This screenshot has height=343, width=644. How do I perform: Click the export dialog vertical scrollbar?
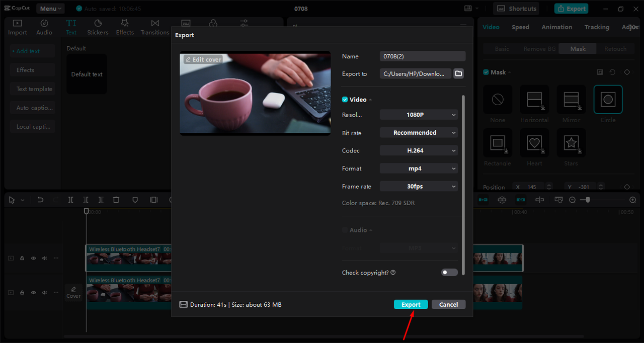[x=463, y=185]
